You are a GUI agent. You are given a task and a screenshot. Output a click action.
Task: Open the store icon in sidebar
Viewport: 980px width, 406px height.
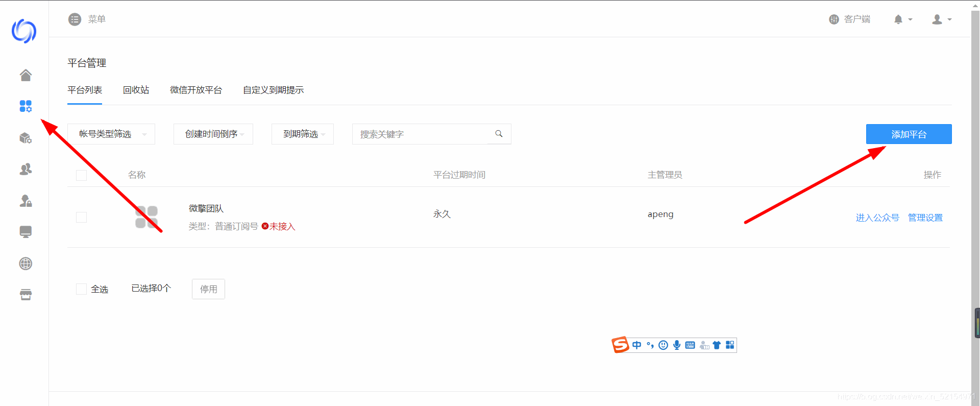click(x=26, y=295)
